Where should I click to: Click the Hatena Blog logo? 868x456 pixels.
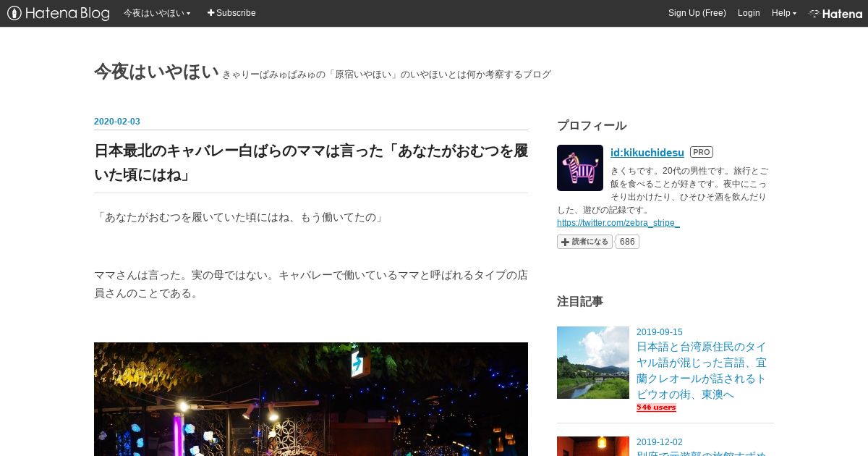(59, 13)
